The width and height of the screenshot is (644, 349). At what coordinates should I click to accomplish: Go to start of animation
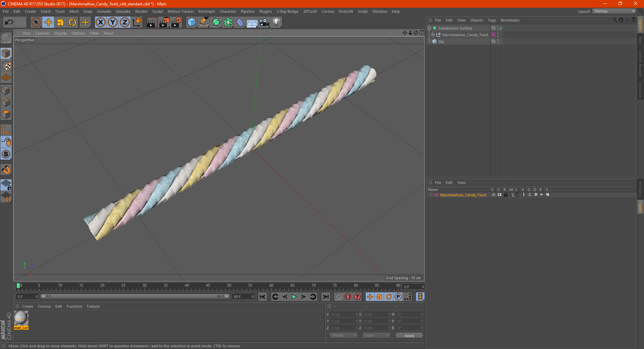point(263,297)
